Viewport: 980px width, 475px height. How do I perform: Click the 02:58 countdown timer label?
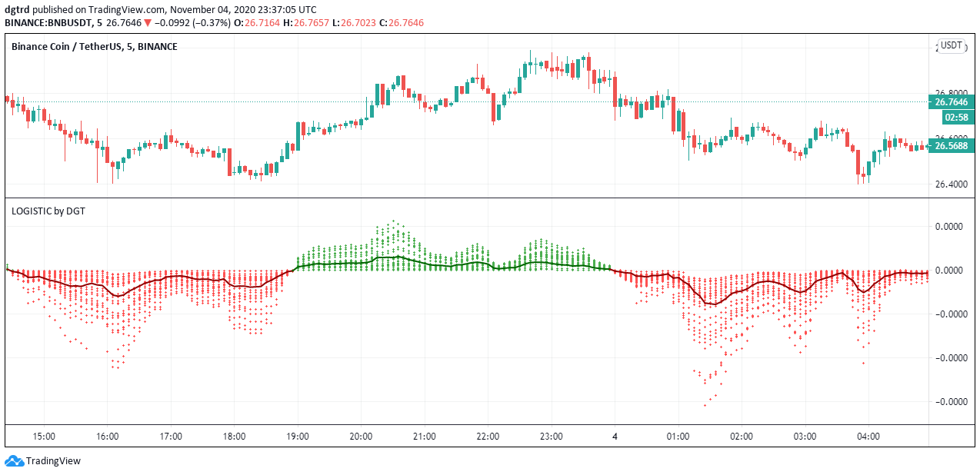tap(958, 118)
